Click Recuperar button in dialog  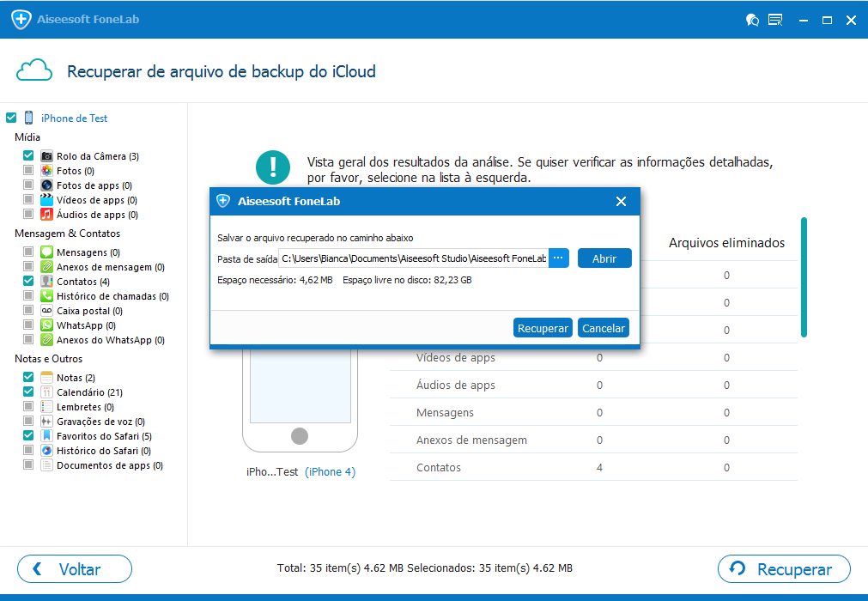543,328
